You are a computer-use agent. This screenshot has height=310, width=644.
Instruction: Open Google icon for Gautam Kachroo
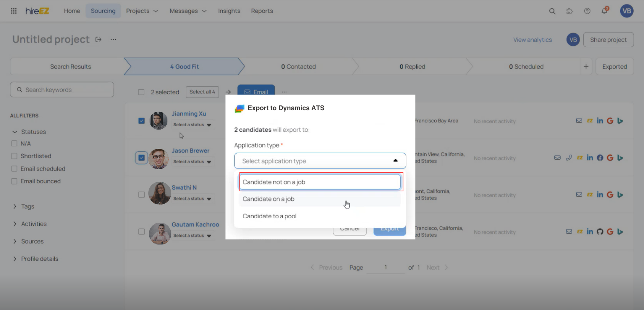610,231
